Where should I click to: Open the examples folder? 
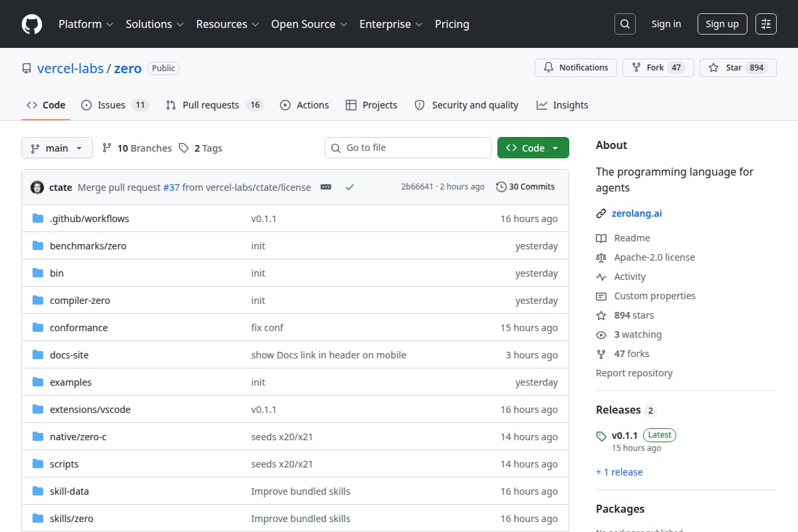click(70, 382)
